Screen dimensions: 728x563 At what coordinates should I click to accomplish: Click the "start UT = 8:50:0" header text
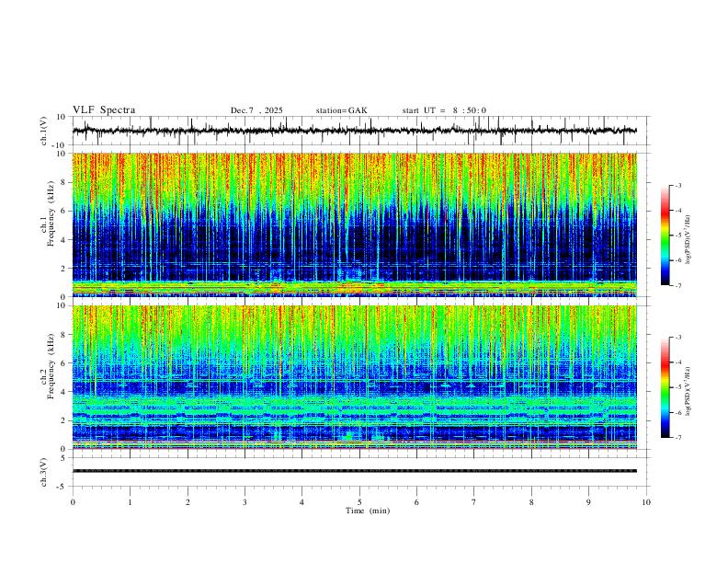[444, 110]
